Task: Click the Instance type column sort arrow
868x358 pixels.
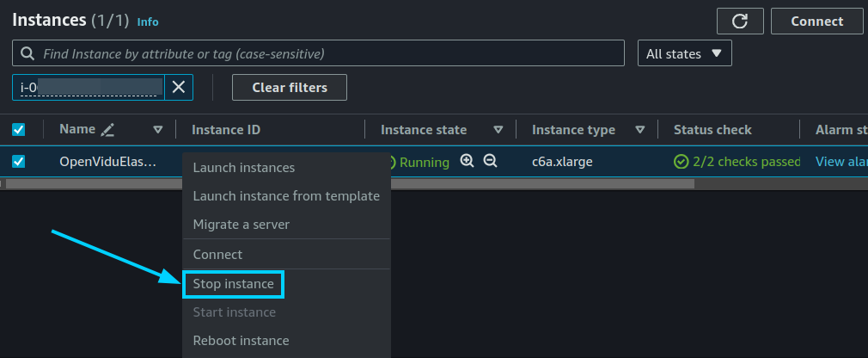Action: [640, 130]
